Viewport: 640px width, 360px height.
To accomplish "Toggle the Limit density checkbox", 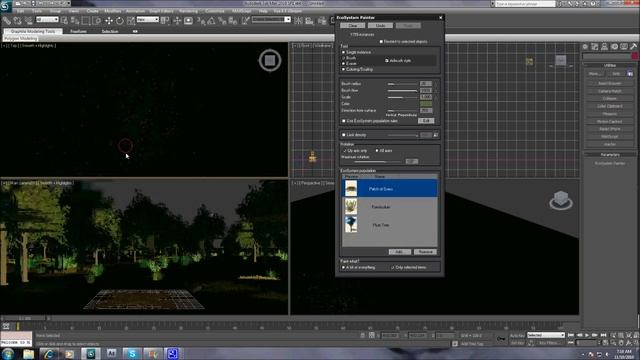I will point(344,135).
